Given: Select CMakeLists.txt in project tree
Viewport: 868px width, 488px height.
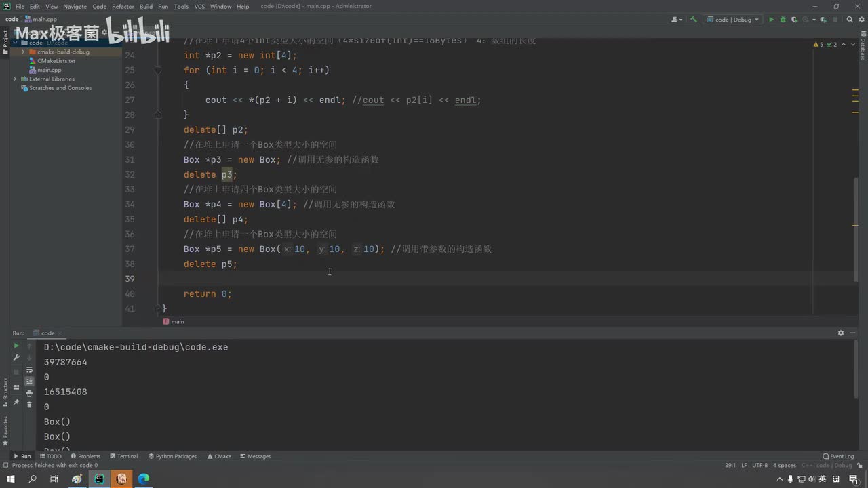Looking at the screenshot, I should 56,61.
